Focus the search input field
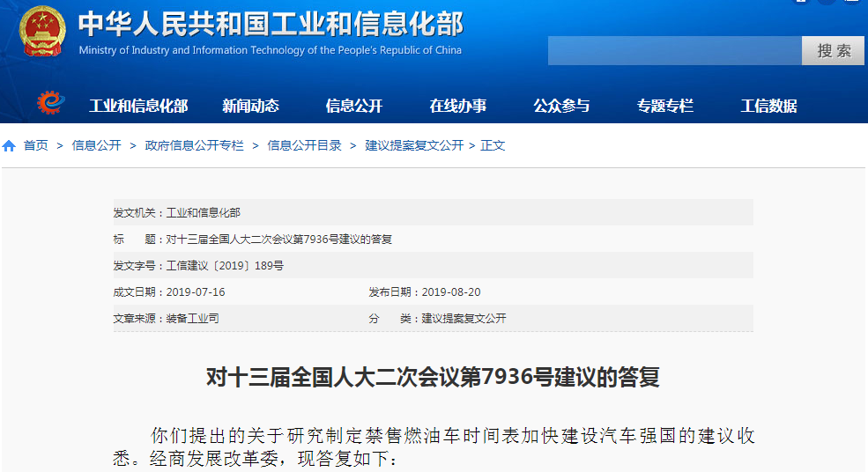 675,51
